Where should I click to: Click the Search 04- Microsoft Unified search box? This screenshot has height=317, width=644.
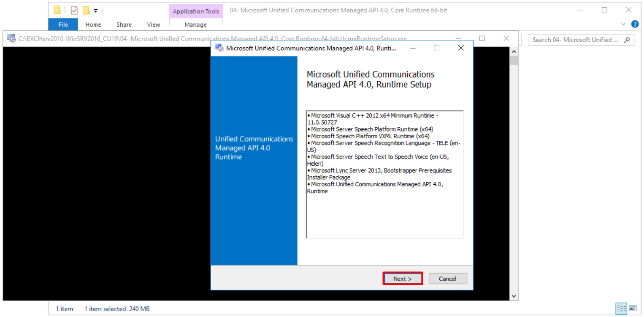[581, 40]
